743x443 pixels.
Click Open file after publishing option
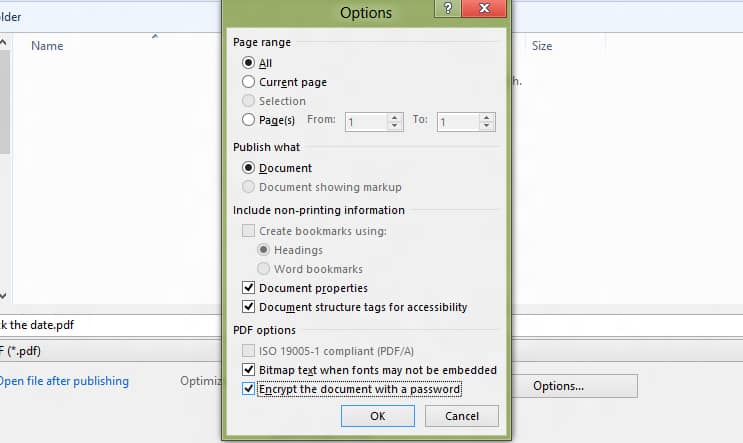pos(64,381)
